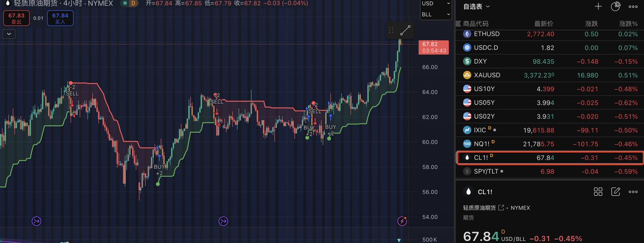The width and height of the screenshot is (644, 243).
Task: Select USDC.D in the watchlist
Action: coord(549,48)
